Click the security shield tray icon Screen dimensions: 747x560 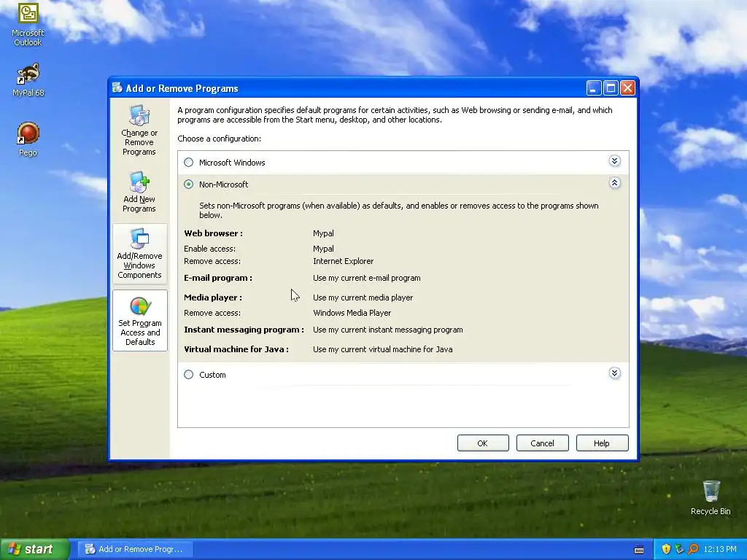(x=666, y=549)
